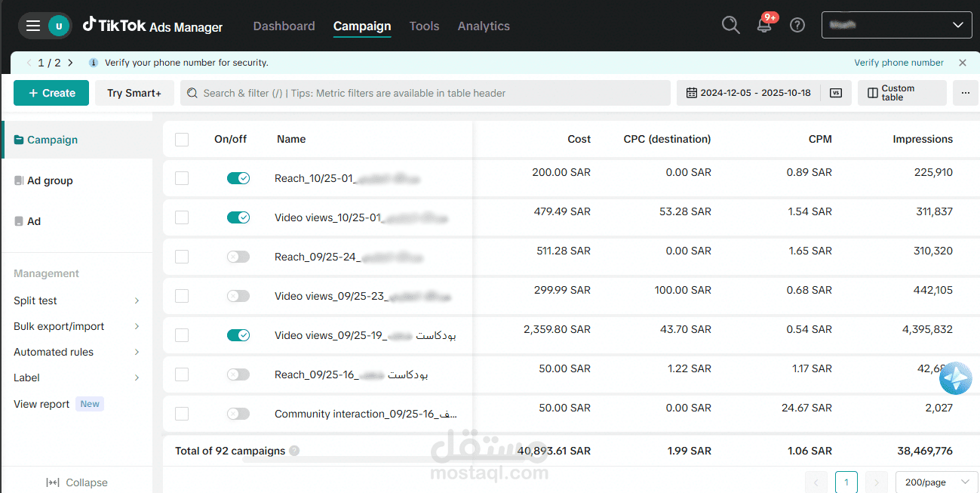Click the info icon beside verify message
The width and height of the screenshot is (980, 493).
coord(94,63)
